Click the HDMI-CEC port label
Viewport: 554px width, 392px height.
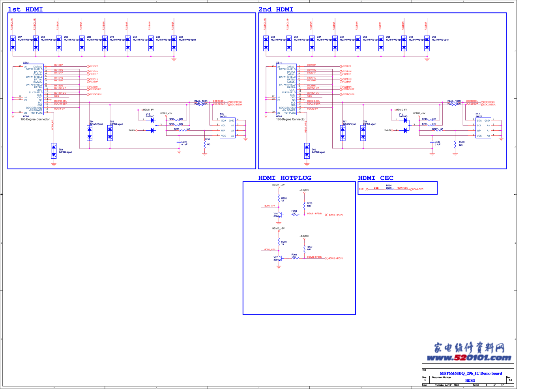pyautogui.click(x=417, y=189)
